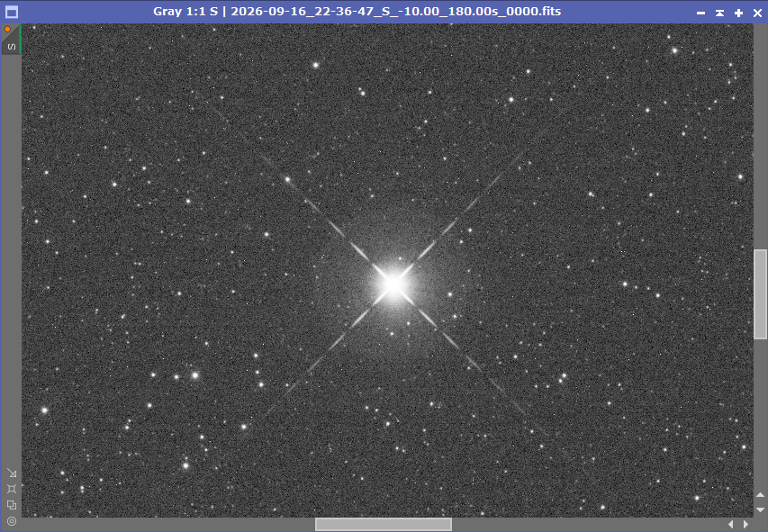Click the scroll up arrow
The height and width of the screenshot is (532, 768).
pyautogui.click(x=760, y=495)
